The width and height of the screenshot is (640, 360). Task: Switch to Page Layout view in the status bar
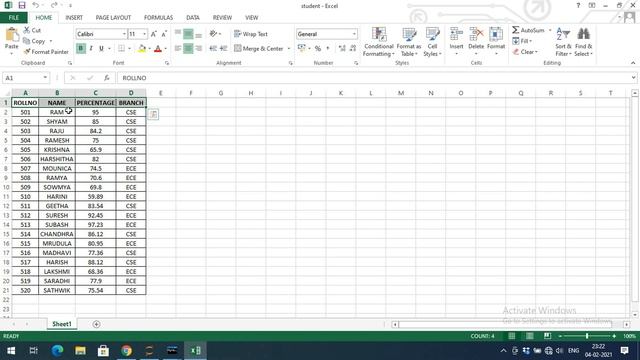[529, 336]
